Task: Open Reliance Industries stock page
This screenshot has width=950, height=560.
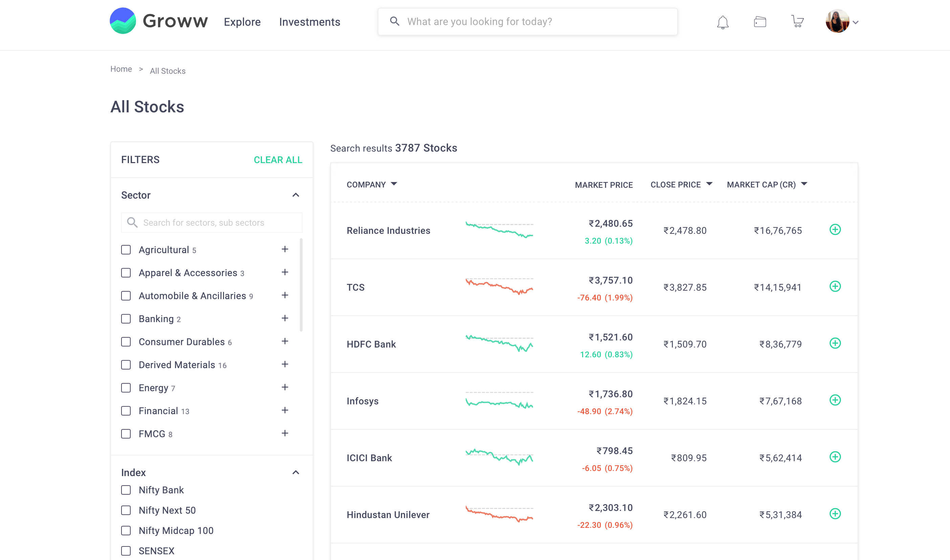Action: 389,230
